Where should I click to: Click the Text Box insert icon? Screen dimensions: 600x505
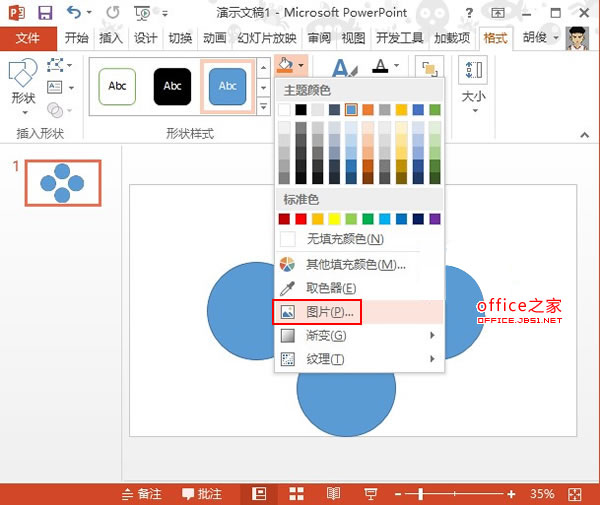click(55, 88)
